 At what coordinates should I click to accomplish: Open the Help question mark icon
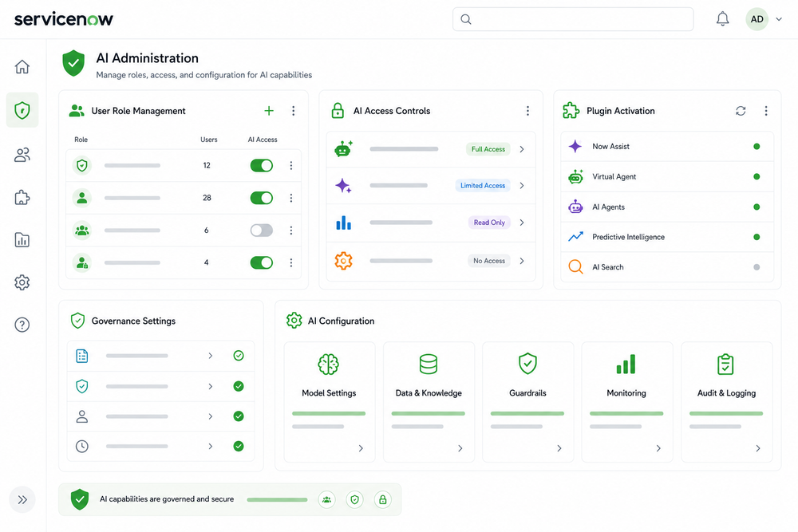tap(22, 325)
